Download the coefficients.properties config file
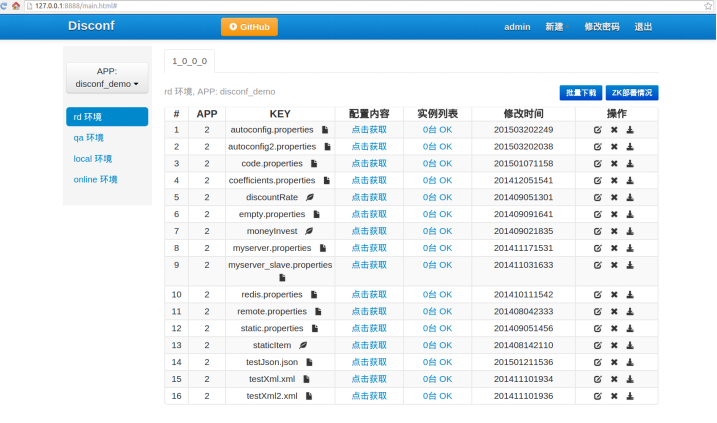This screenshot has height=423, width=717. coord(630,180)
